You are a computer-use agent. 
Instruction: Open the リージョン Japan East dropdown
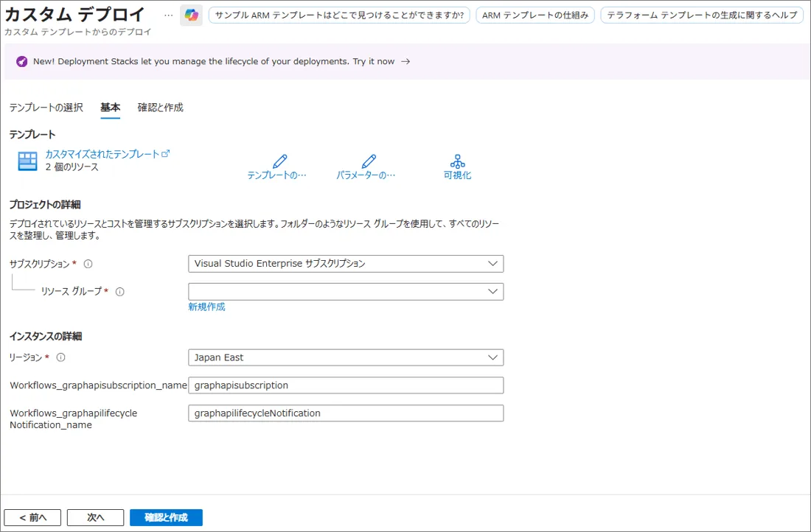(x=346, y=357)
